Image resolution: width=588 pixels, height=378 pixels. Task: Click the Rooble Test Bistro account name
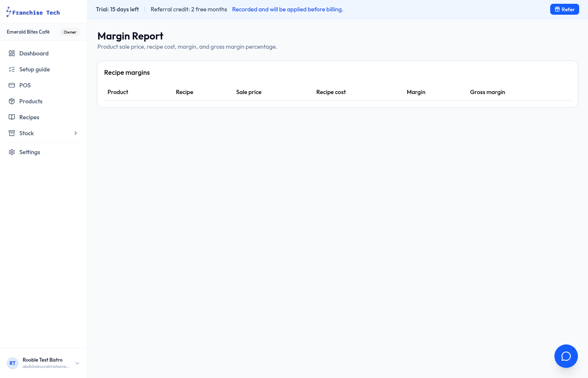point(42,360)
